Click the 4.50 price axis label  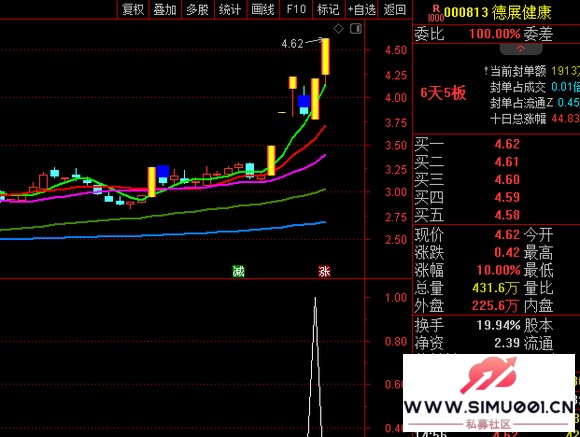pos(396,50)
